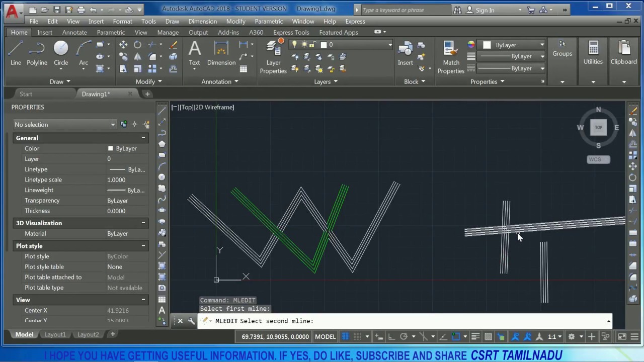Switch to the Express Tools ribbon tab
The image size is (644, 362).
click(291, 32)
